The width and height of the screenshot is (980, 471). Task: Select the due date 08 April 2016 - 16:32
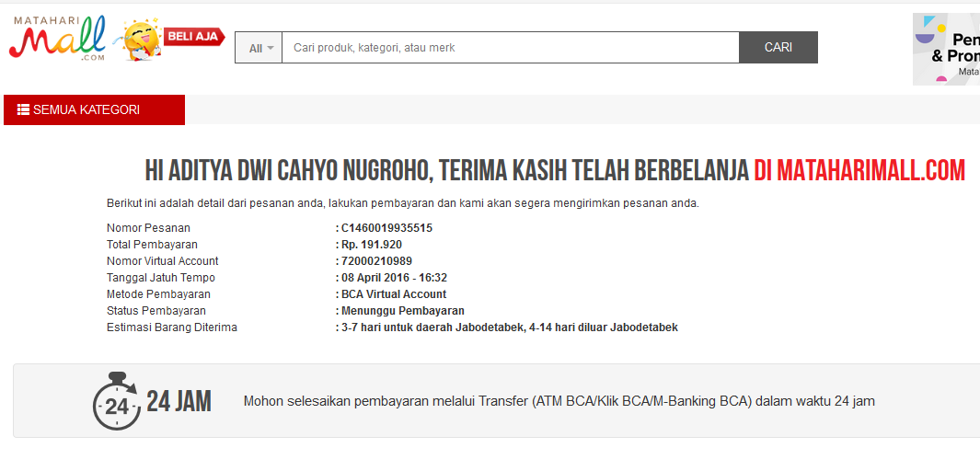[394, 277]
